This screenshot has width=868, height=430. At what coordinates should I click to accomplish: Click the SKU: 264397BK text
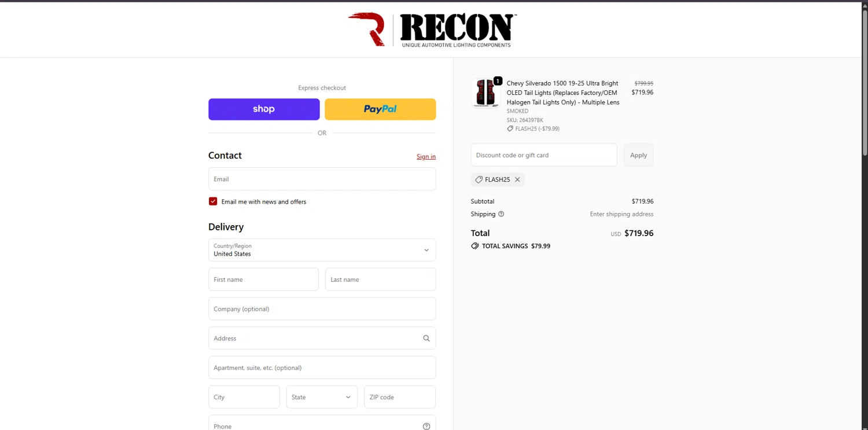click(x=525, y=120)
